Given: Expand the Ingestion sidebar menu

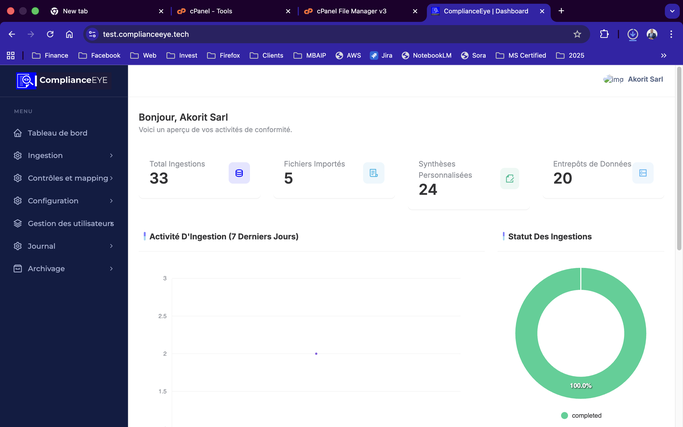Looking at the screenshot, I should point(63,156).
